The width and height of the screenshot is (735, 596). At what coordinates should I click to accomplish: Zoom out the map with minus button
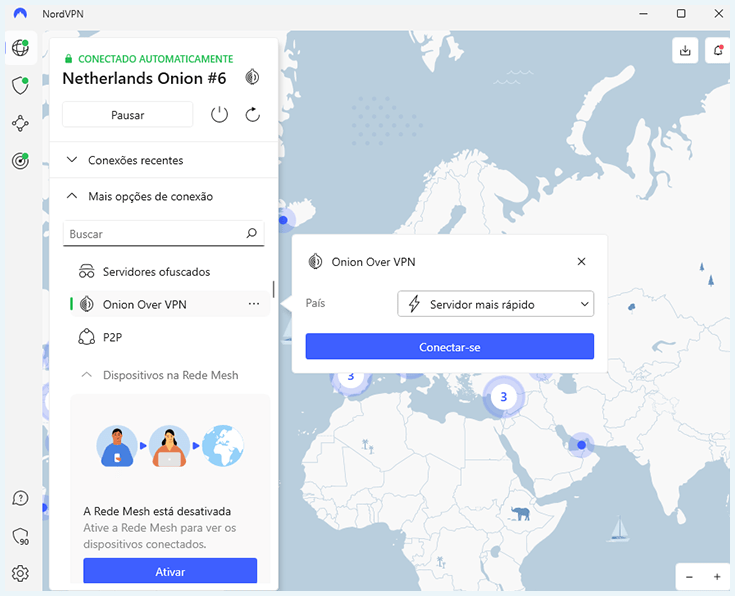pos(690,577)
